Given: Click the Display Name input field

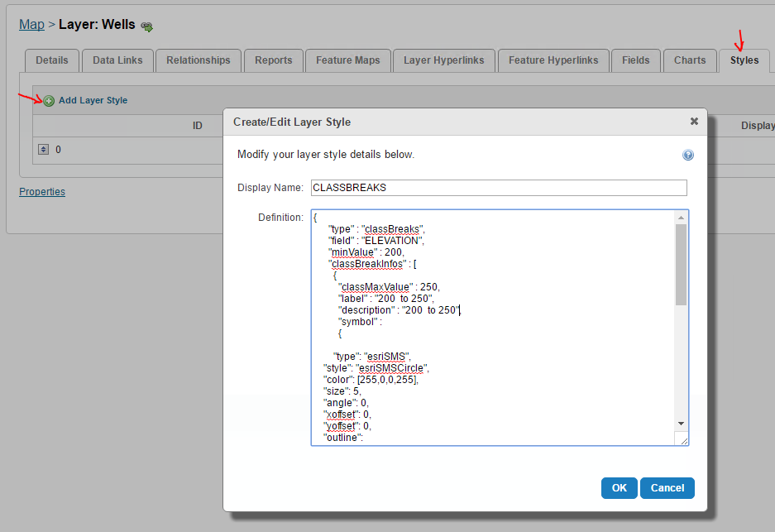Looking at the screenshot, I should [x=499, y=188].
